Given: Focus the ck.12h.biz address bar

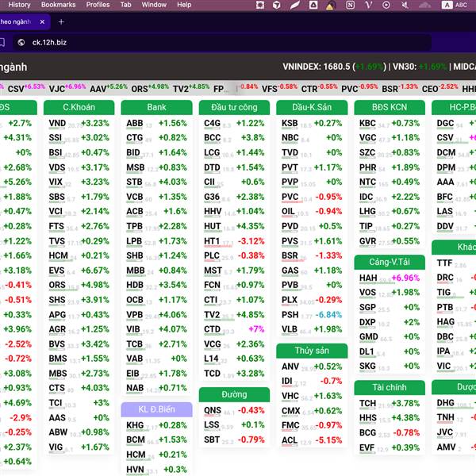Looking at the screenshot, I should (221, 43).
